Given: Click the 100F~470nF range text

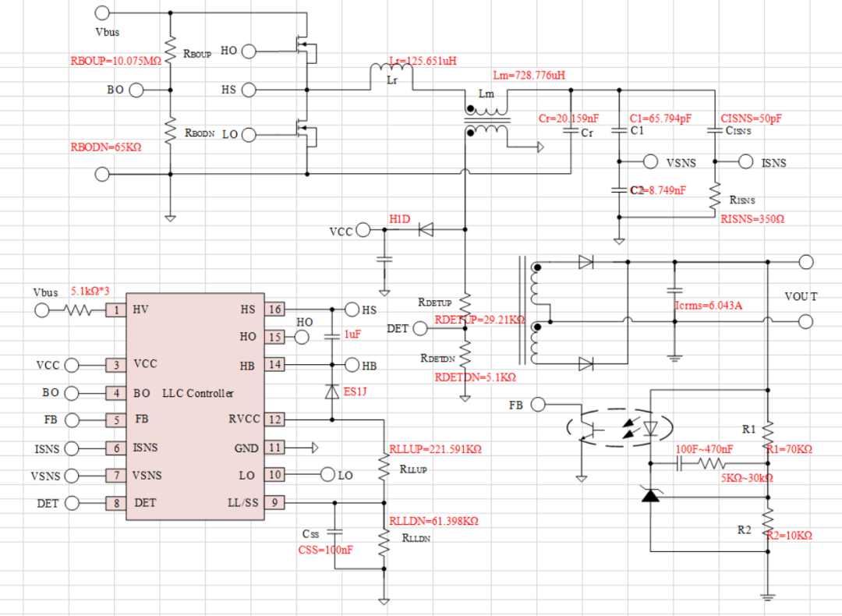Looking at the screenshot, I should tap(704, 449).
